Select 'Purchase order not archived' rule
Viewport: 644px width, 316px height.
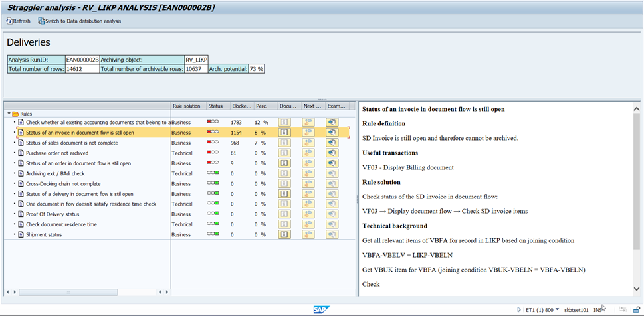tap(57, 153)
